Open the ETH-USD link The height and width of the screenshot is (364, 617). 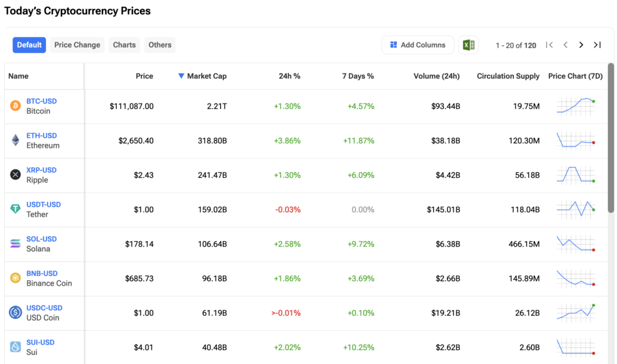point(42,136)
